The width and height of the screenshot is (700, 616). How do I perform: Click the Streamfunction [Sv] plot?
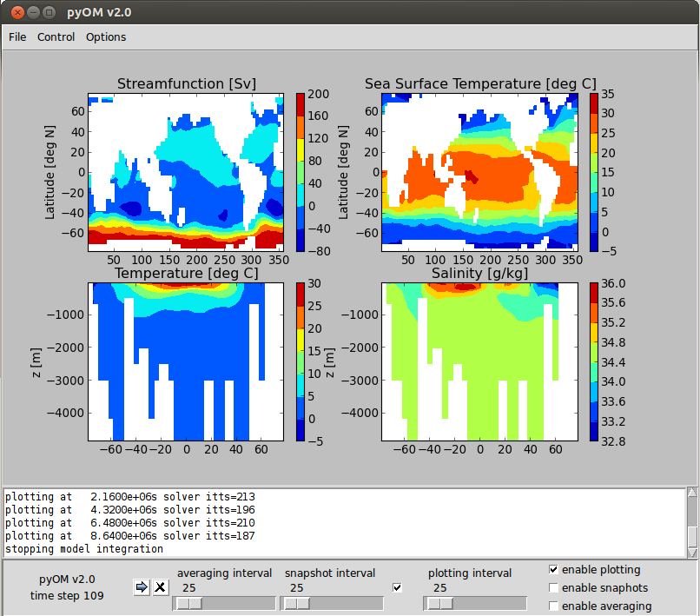[186, 172]
